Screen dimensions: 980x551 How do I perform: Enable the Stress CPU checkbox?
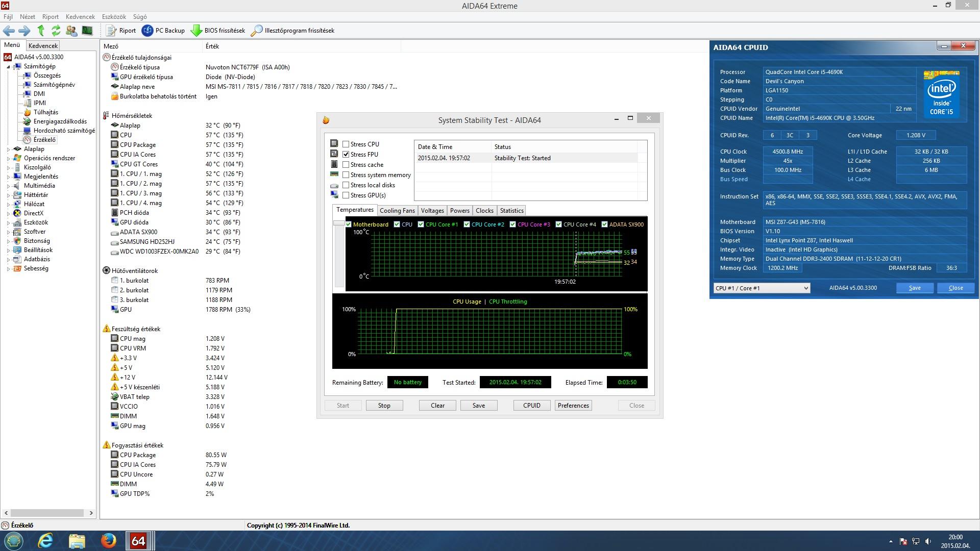coord(346,144)
